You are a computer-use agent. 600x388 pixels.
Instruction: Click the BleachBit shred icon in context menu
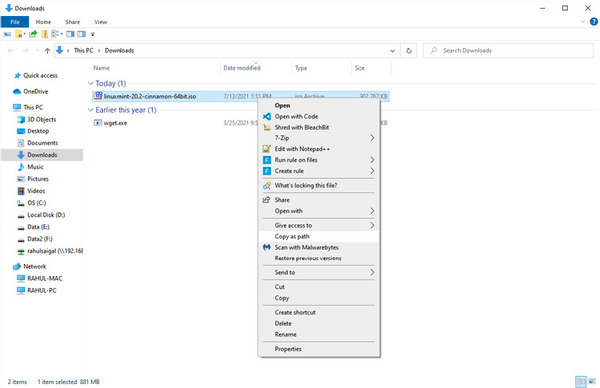click(267, 127)
